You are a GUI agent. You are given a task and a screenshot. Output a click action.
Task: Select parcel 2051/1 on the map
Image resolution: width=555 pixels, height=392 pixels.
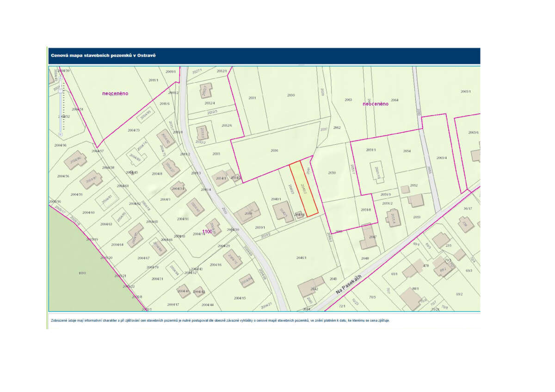coord(371,150)
